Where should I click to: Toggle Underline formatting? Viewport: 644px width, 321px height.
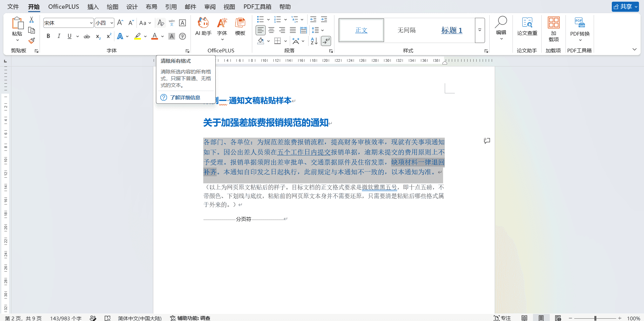[x=69, y=36]
